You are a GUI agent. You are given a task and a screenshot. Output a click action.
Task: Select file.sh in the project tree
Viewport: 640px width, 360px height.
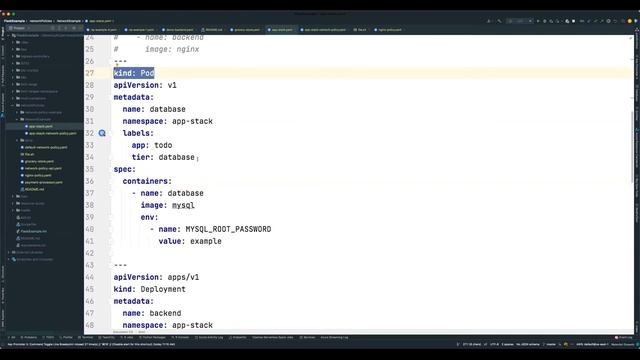click(29, 154)
